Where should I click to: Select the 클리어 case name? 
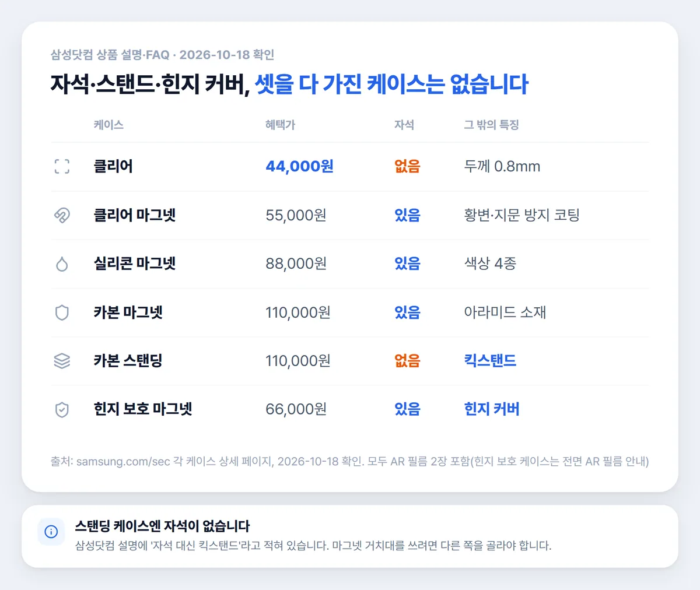[x=113, y=167]
